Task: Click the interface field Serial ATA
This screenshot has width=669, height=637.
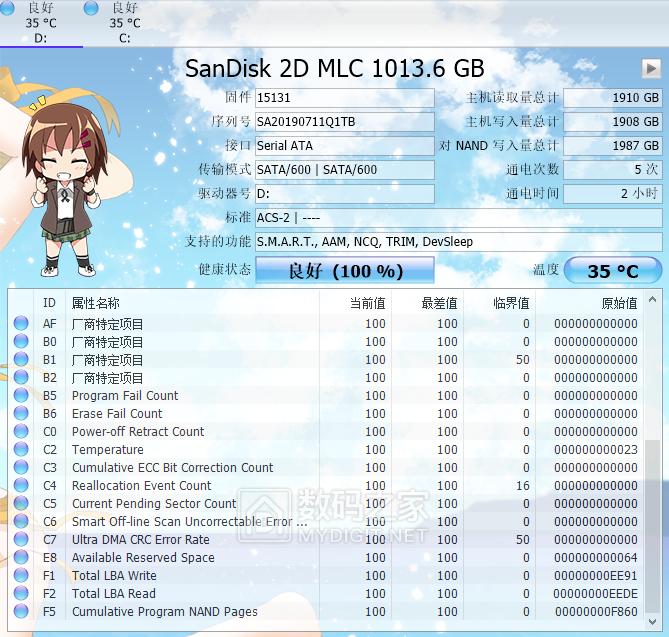Action: [x=345, y=145]
